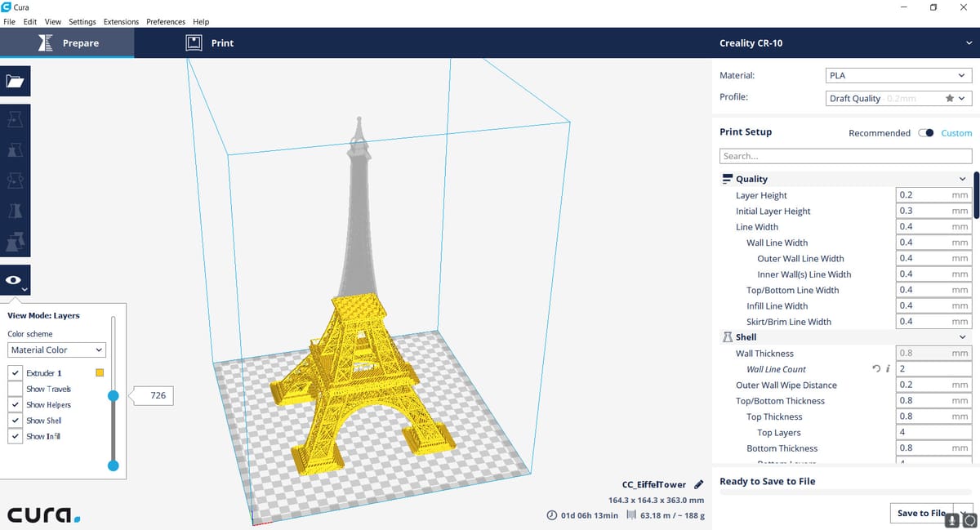The width and height of the screenshot is (980, 530).
Task: Collapse the Quality settings section
Action: tap(962, 179)
